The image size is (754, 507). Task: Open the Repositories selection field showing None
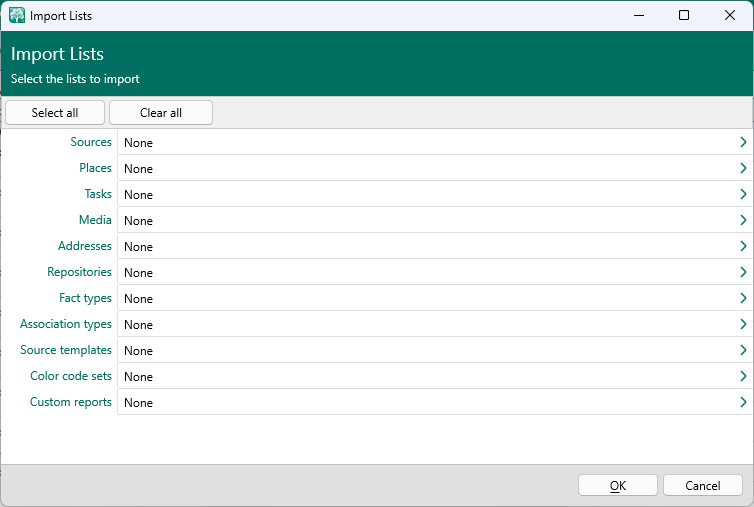[434, 272]
